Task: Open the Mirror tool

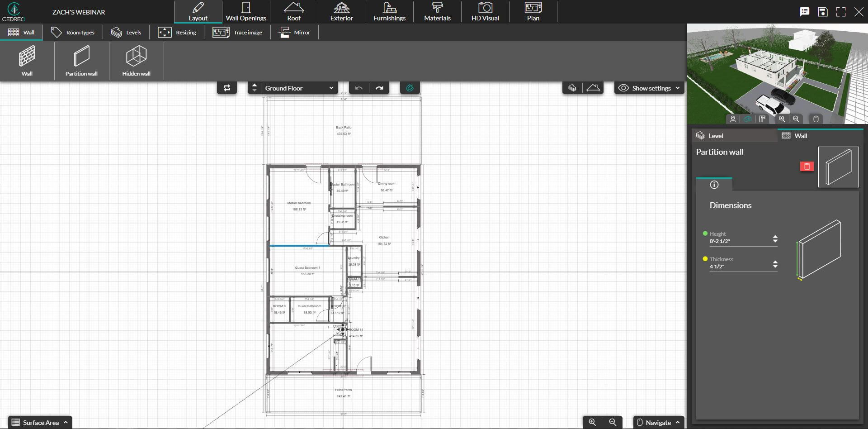Action: [x=294, y=32]
